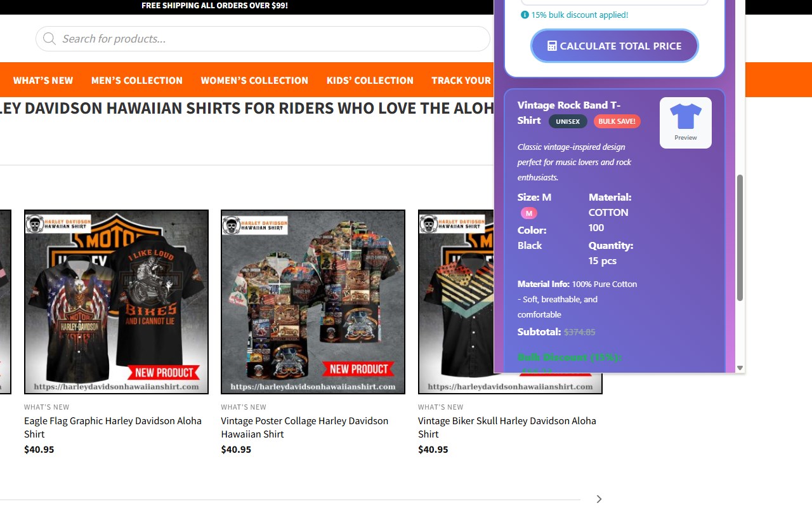812x508 pixels.
Task: Click the BULK SAVE! badge
Action: (x=617, y=121)
